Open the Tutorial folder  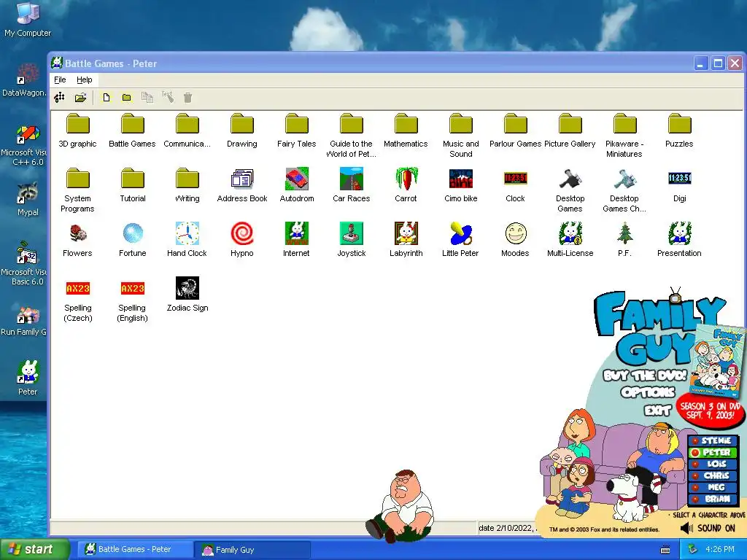[133, 179]
